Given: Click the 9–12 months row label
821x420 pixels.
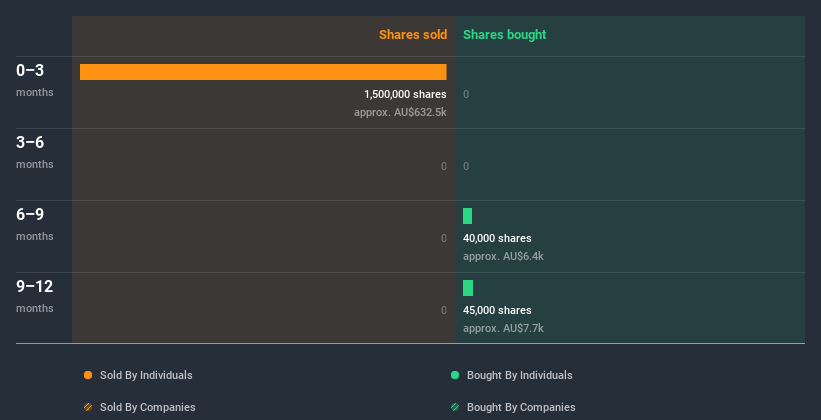Looking at the screenshot, I should point(35,295).
